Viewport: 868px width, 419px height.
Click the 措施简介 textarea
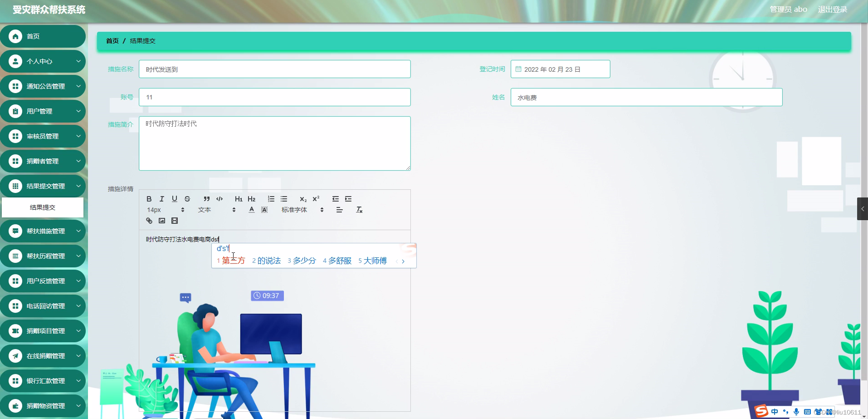(275, 143)
